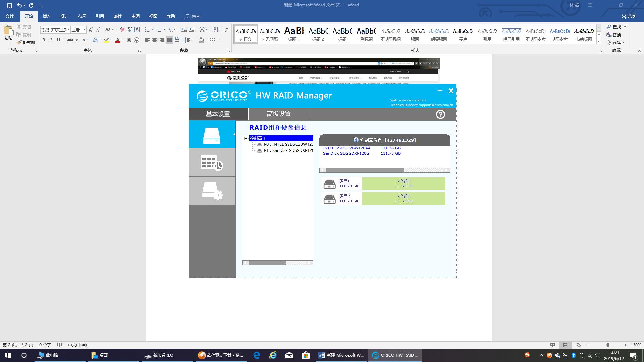Open the font size dropdown
The width and height of the screenshot is (644, 362).
click(x=84, y=29)
